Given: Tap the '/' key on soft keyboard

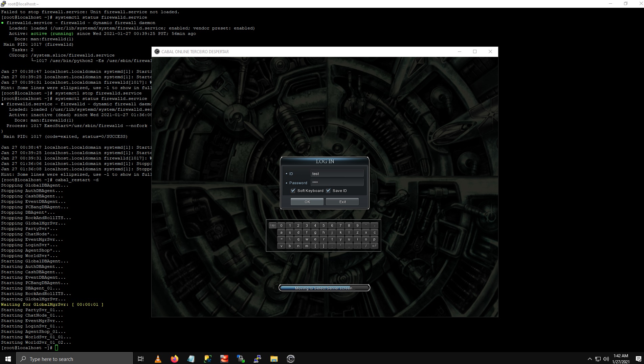Looking at the screenshot, I should 366,246.
